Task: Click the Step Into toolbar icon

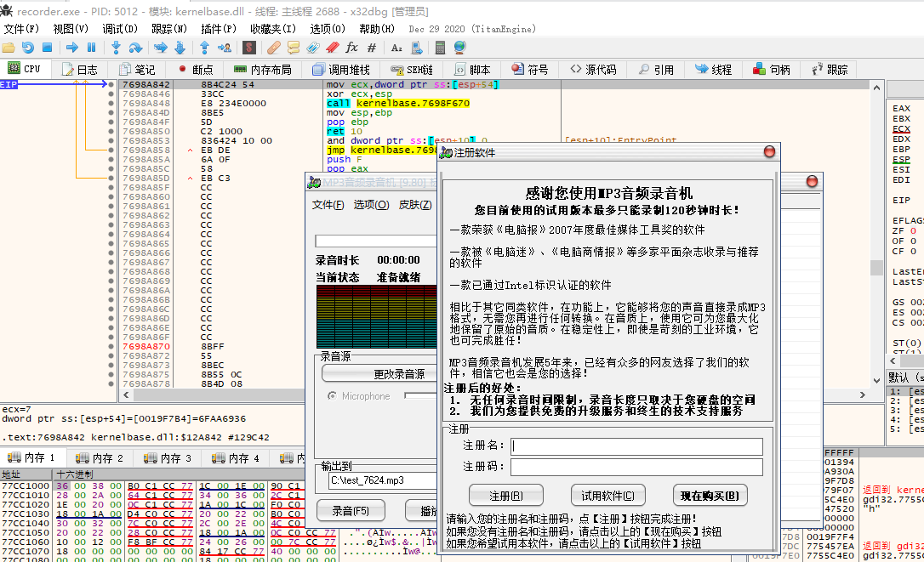Action: tap(116, 48)
